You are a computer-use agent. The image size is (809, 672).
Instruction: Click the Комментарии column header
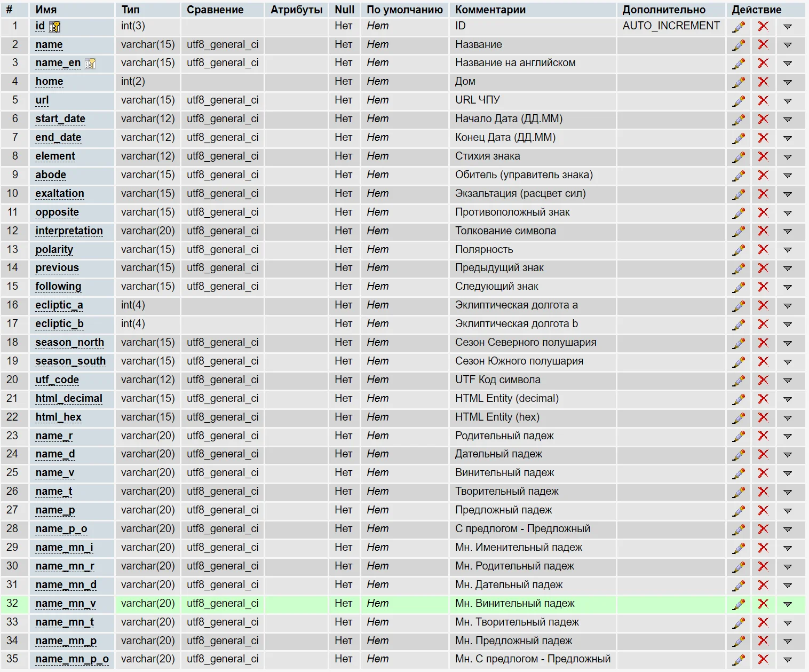[490, 10]
